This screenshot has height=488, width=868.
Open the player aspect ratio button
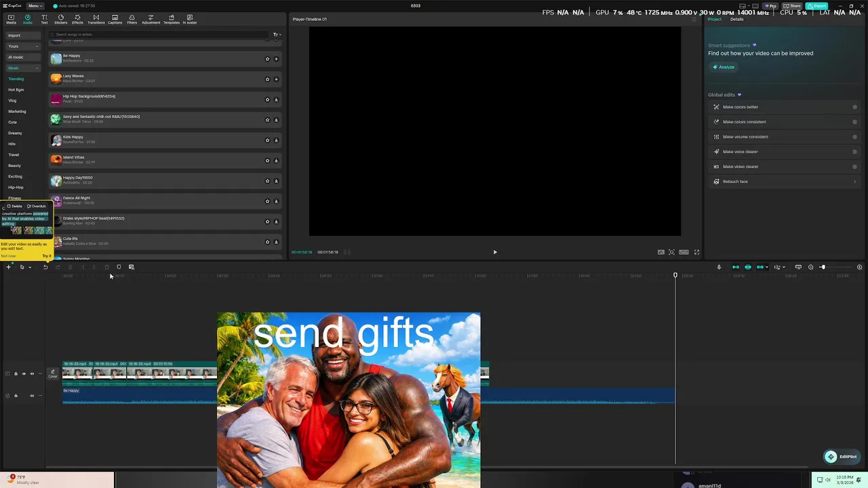click(684, 252)
